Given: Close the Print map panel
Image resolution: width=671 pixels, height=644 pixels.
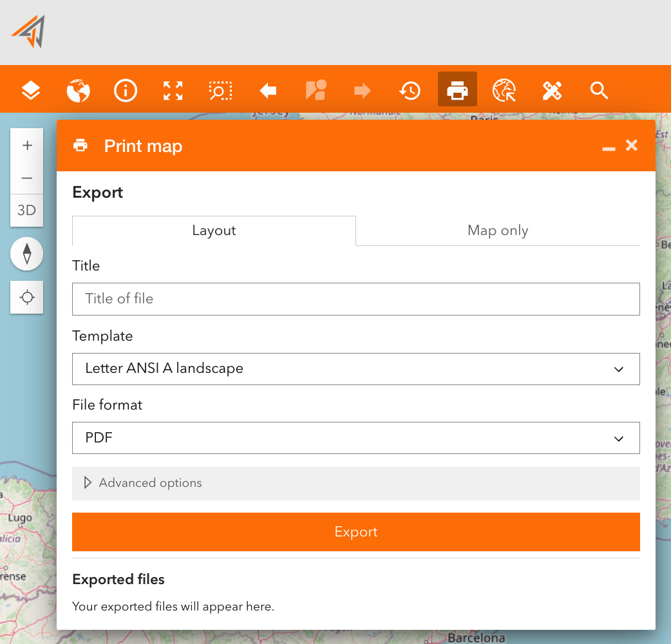Looking at the screenshot, I should coord(632,146).
